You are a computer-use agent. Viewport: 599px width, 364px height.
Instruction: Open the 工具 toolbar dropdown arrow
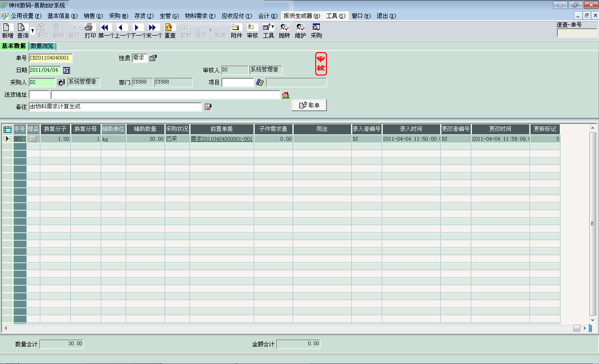pyautogui.click(x=273, y=28)
